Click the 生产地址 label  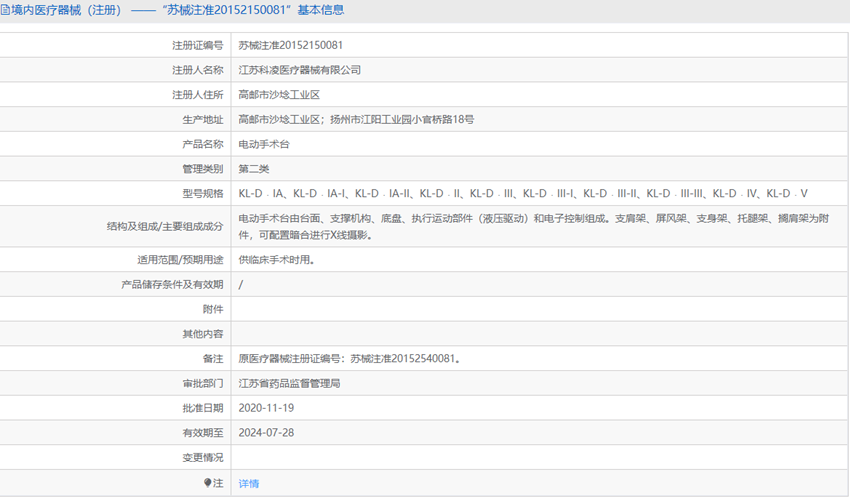click(203, 120)
